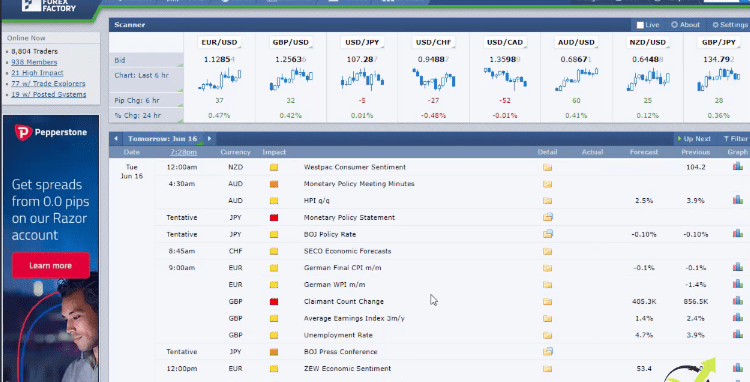This screenshot has width=750, height=382.
Task: Show graph for German Final CPI m/m
Action: [738, 267]
